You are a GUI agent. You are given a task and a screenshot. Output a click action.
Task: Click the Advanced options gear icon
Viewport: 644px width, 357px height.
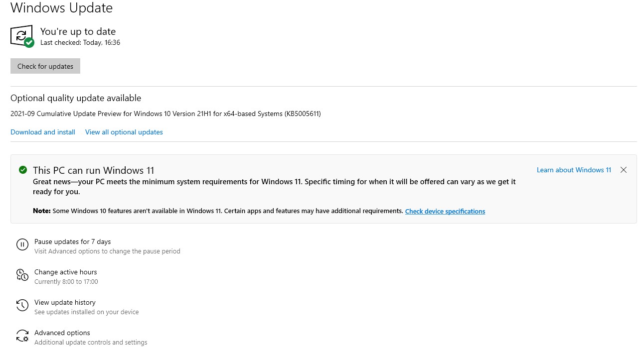click(x=22, y=336)
